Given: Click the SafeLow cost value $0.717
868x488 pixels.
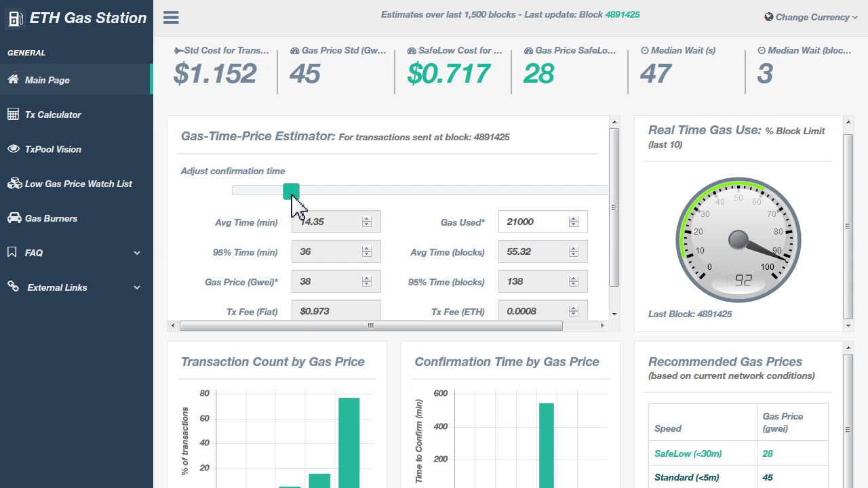Looking at the screenshot, I should (x=449, y=74).
